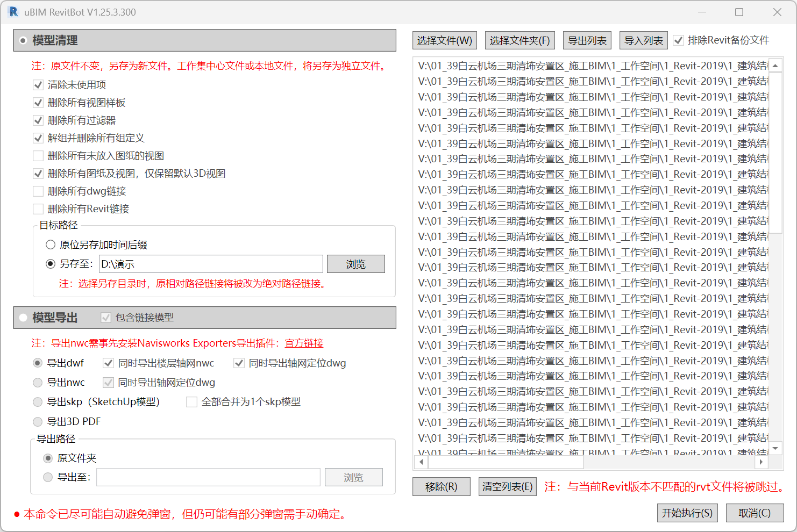Uncheck 清除未使用项 checkbox
This screenshot has height=532, width=797.
tap(38, 85)
